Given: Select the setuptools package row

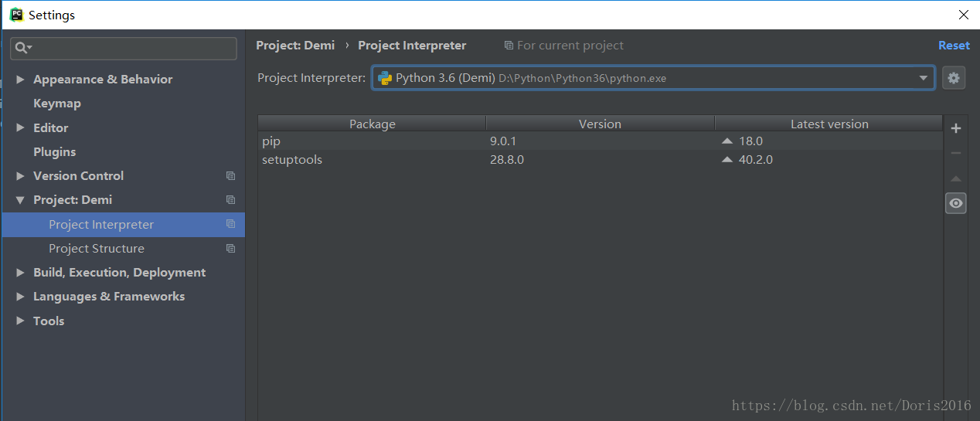Looking at the screenshot, I should pos(600,160).
